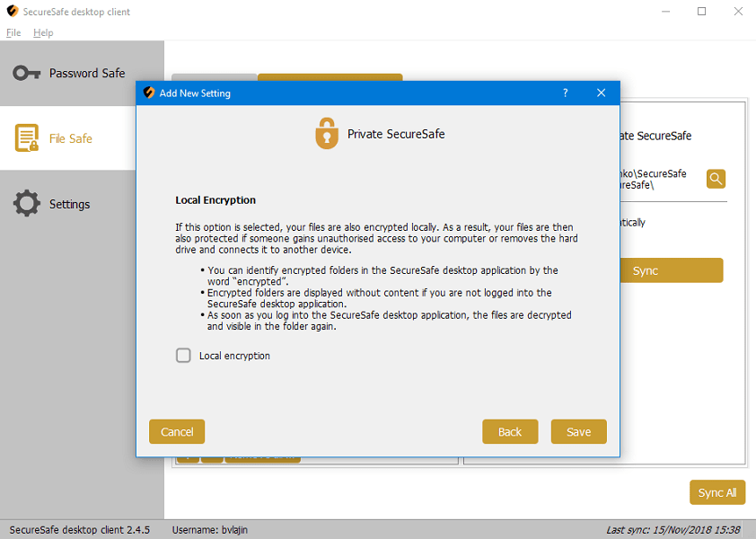The width and height of the screenshot is (756, 539).
Task: Click the Local encryption checkbox label
Action: [x=234, y=356]
